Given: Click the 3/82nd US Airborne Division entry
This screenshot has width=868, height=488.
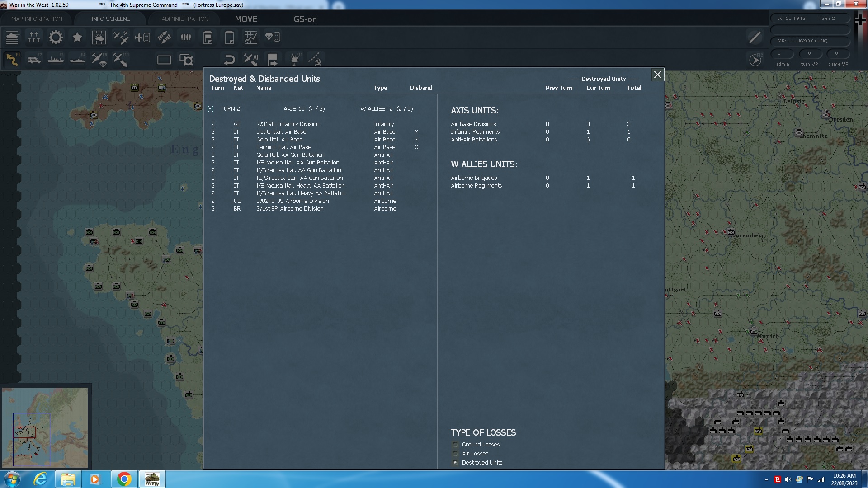Looking at the screenshot, I should 292,201.
